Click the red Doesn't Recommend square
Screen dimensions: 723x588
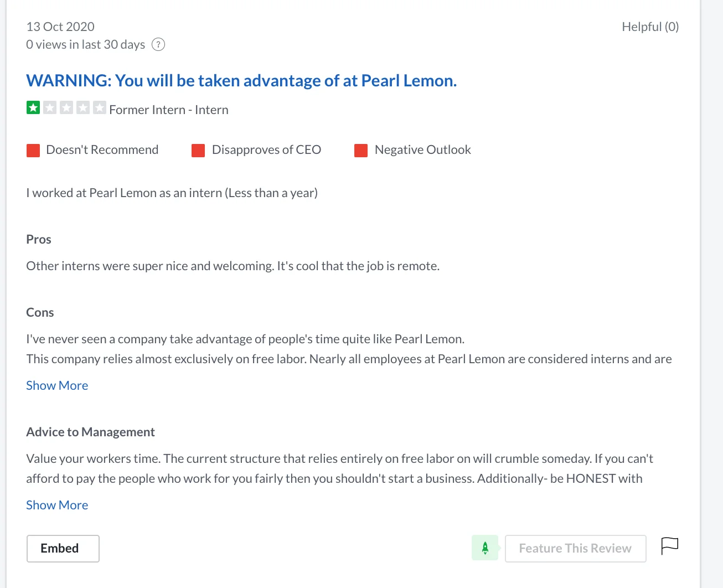[33, 151]
